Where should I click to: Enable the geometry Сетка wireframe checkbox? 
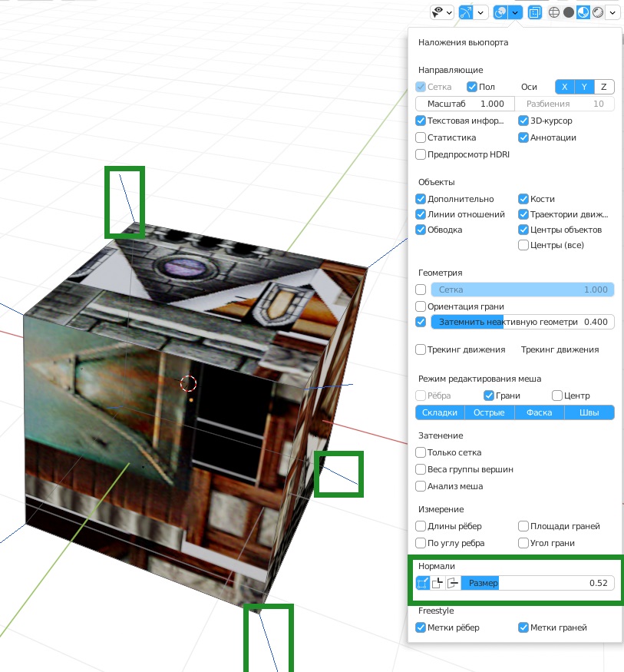421,290
